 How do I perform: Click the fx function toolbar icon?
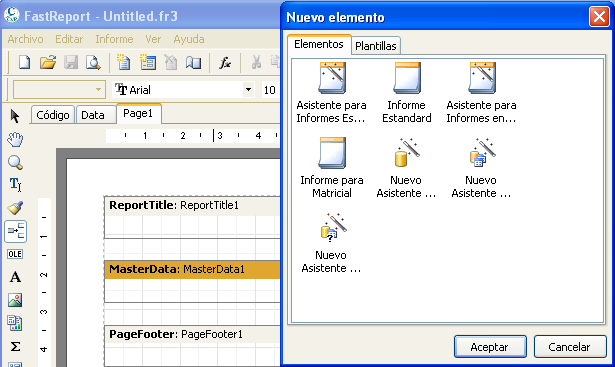[225, 62]
